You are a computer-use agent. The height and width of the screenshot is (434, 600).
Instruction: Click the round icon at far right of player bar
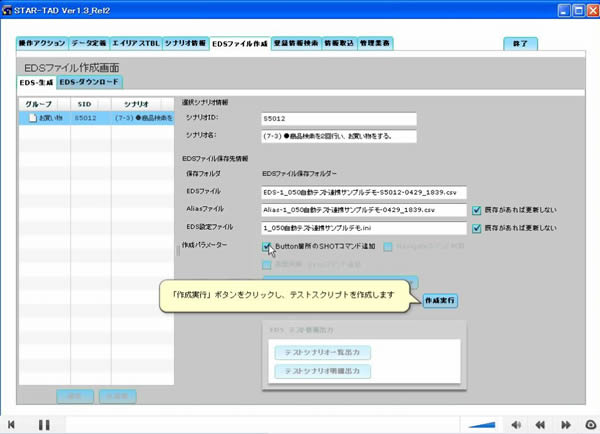[590, 424]
